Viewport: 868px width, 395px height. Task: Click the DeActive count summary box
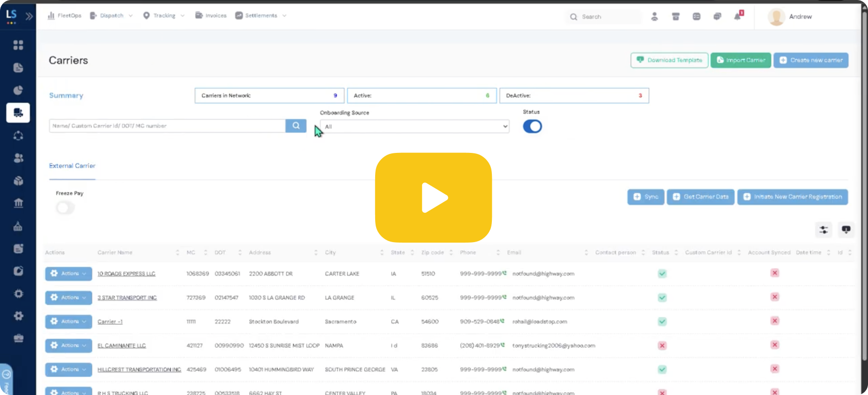click(574, 95)
